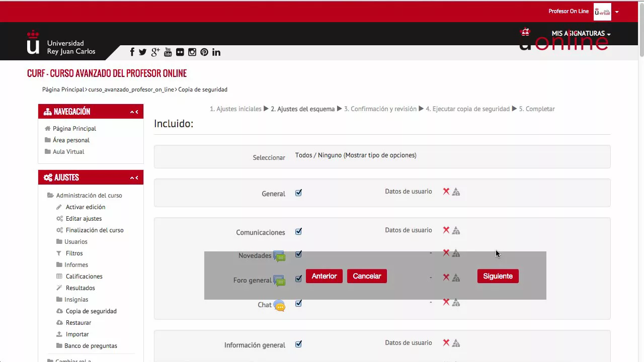Open the Instagram social icon

pyautogui.click(x=192, y=52)
